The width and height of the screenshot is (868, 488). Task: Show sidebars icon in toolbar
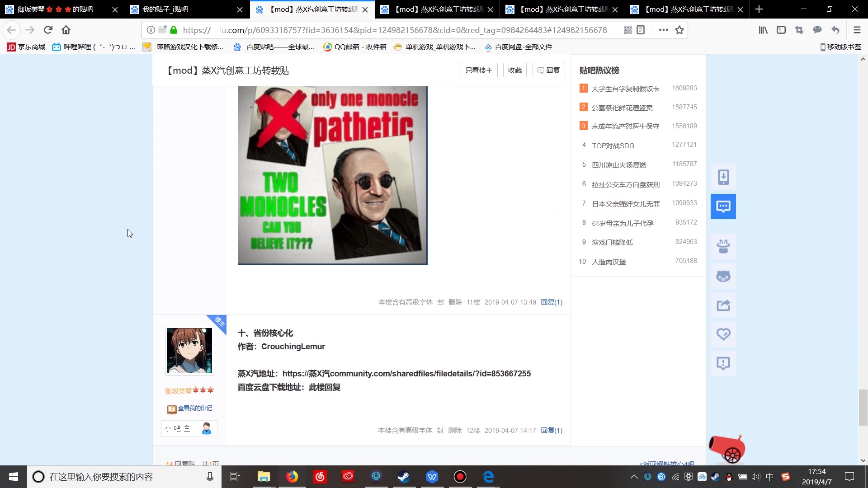pyautogui.click(x=781, y=30)
